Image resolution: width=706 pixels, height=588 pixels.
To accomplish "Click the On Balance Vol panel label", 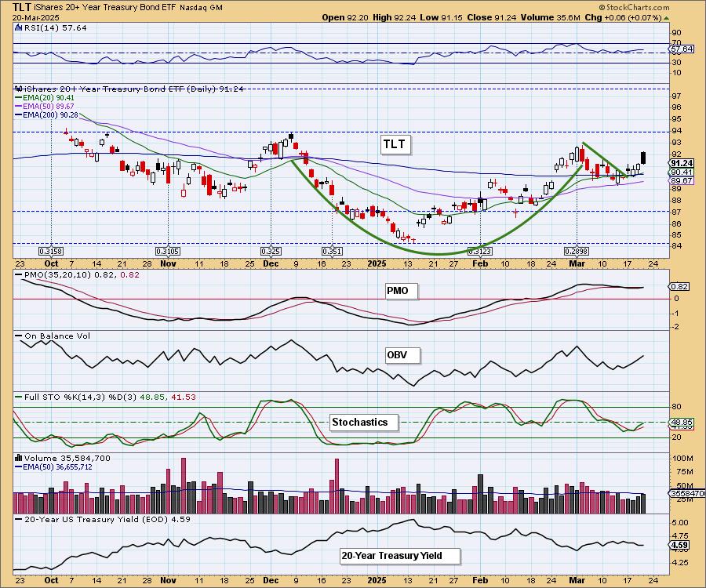I will pos(53,336).
